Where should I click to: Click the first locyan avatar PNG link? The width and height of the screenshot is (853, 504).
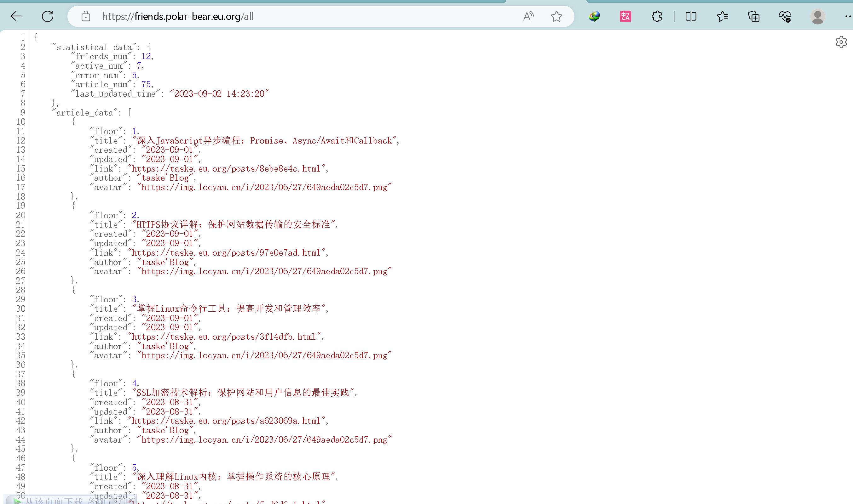point(264,188)
